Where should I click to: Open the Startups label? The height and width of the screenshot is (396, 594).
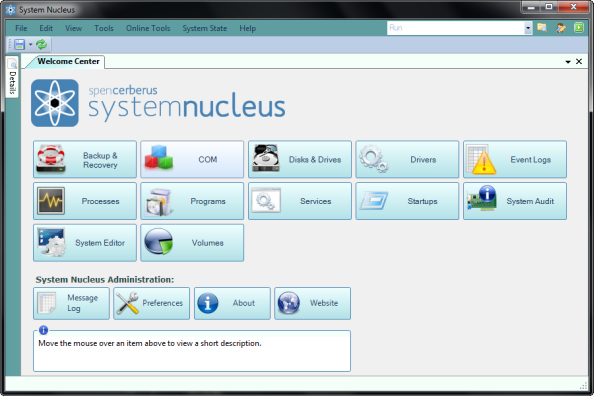(x=422, y=201)
